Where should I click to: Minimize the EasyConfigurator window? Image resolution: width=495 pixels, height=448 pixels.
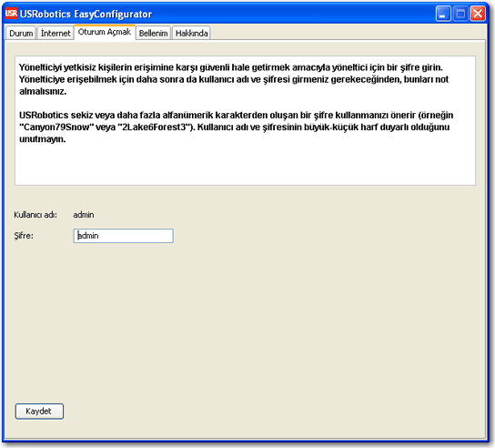443,14
